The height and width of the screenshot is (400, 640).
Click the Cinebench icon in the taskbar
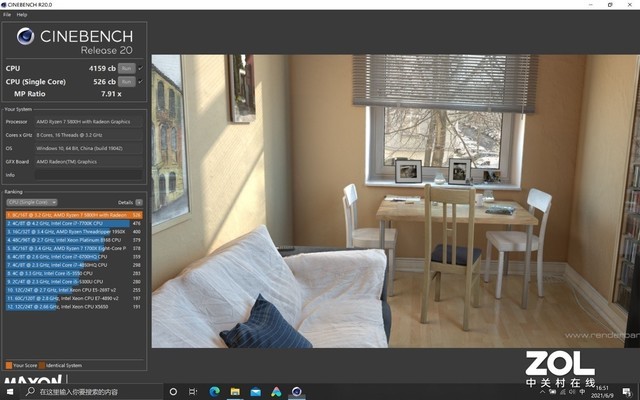296,391
